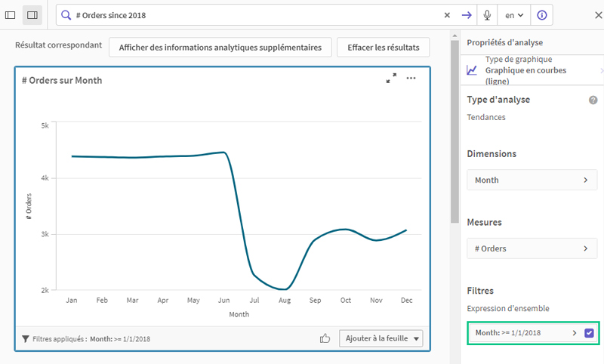Close the Insight Advisor panel
The height and width of the screenshot is (364, 604).
598,15
